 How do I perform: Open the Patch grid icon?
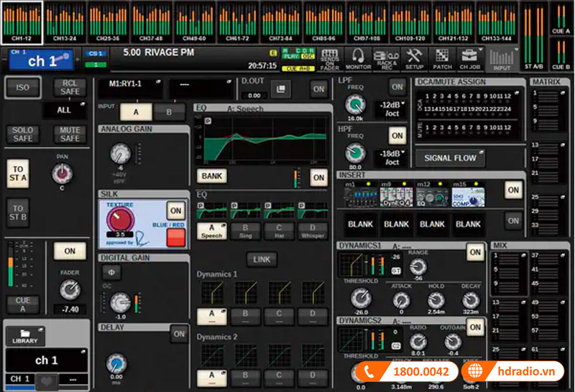coord(441,59)
